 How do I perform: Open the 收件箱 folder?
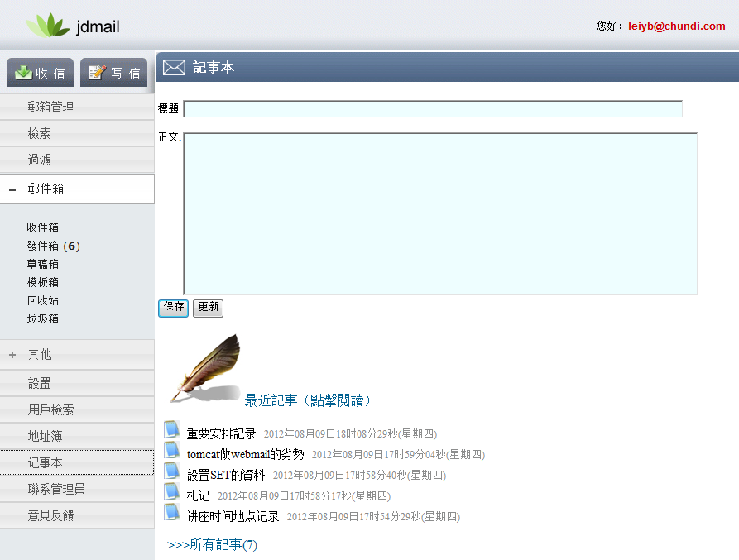[x=43, y=227]
